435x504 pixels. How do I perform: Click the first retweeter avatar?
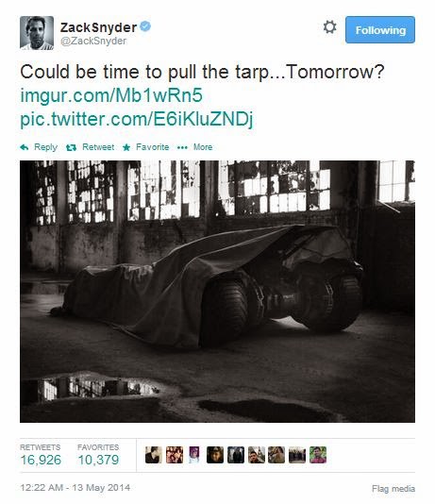pyautogui.click(x=154, y=455)
